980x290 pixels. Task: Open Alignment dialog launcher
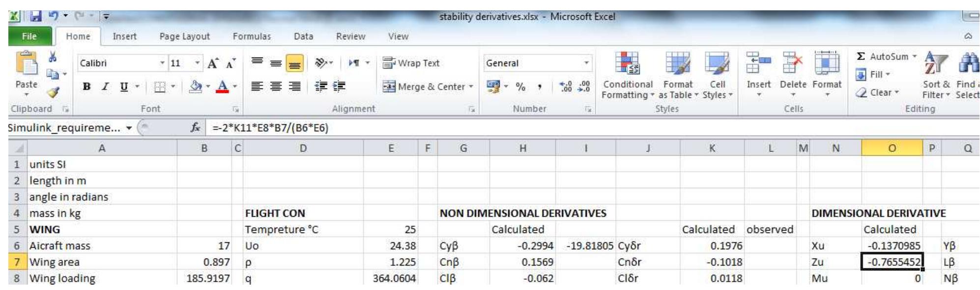pos(471,109)
